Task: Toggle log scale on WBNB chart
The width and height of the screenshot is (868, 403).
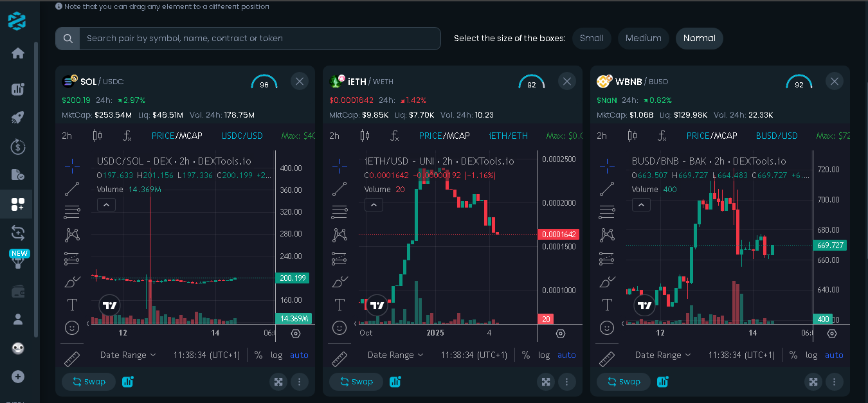Action: (x=811, y=355)
